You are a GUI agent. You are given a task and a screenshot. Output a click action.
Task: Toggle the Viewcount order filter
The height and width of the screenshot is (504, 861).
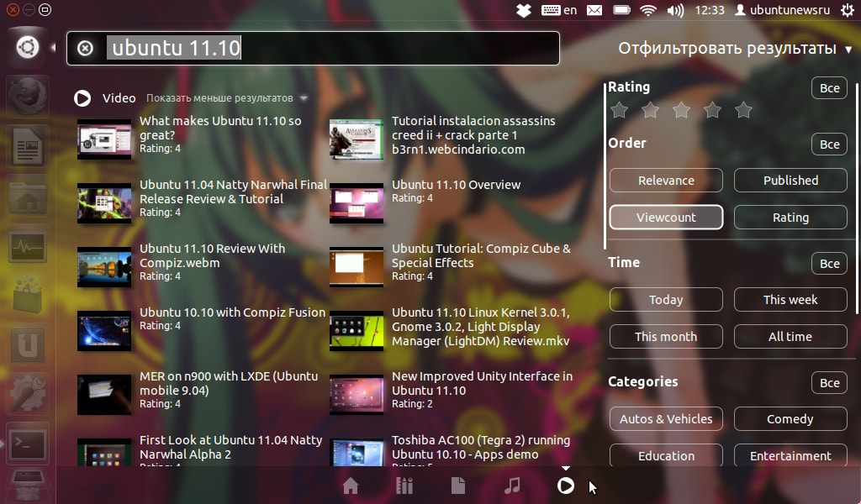tap(666, 218)
